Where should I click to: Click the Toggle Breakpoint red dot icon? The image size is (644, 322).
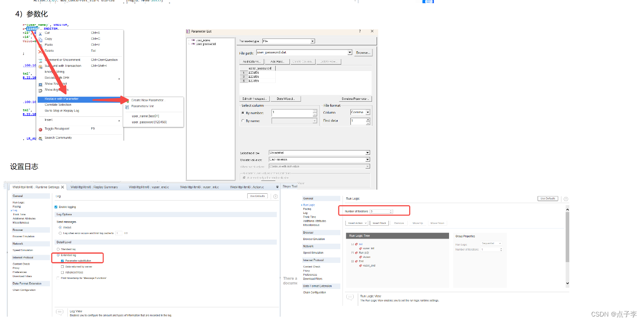(40, 129)
